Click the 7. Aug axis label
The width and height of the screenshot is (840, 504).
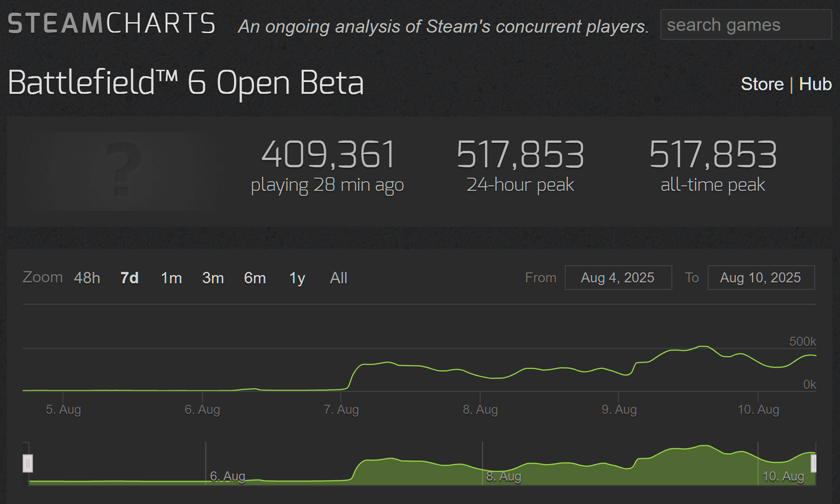point(342,410)
